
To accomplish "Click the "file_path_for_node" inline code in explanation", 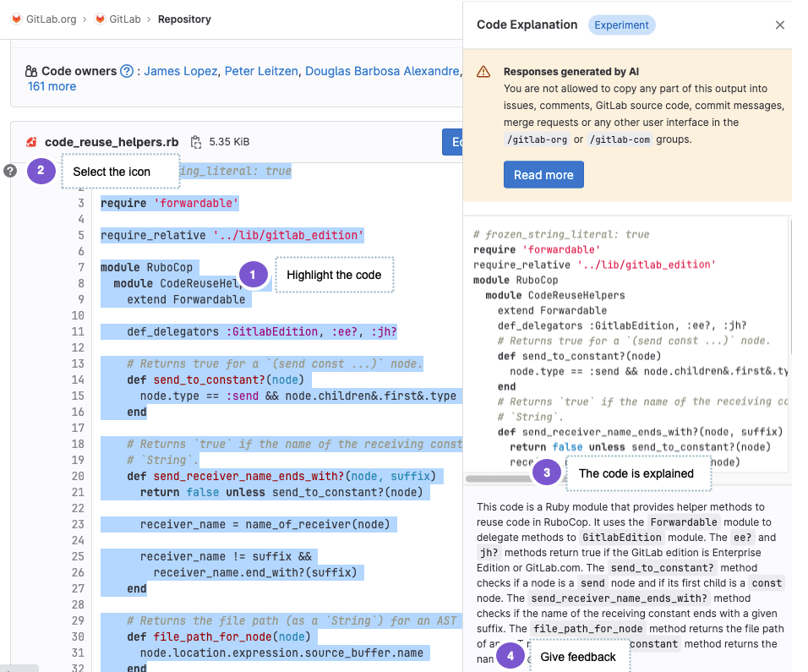I will 588,629.
